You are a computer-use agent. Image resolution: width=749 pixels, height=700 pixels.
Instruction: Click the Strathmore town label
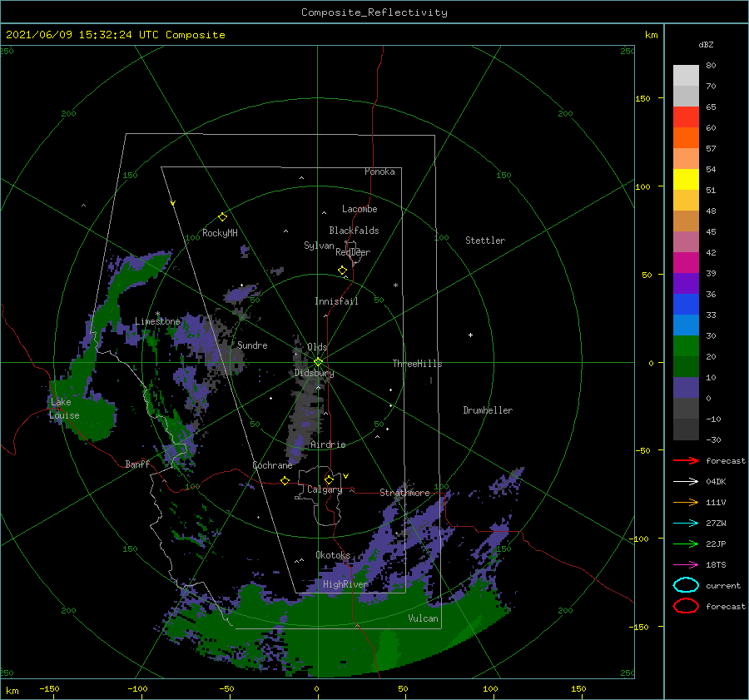click(404, 493)
